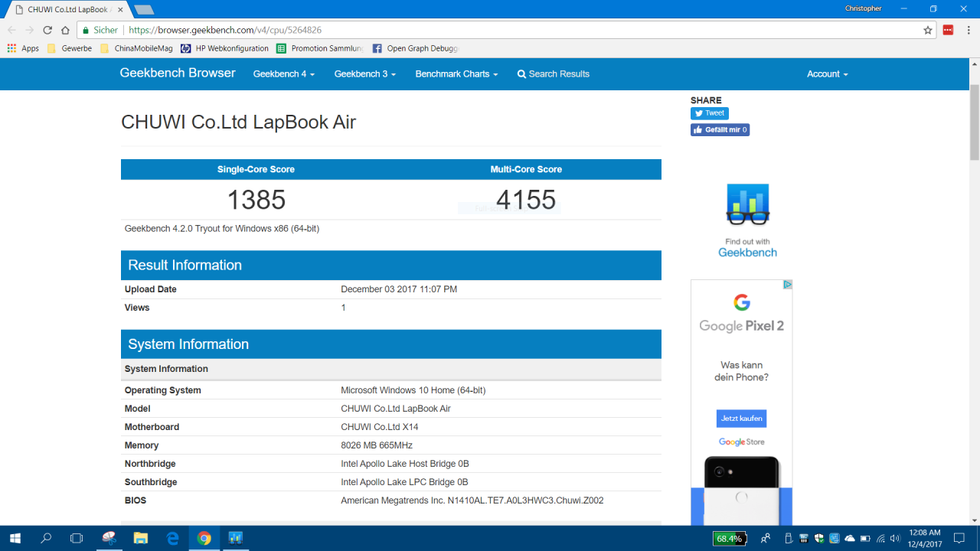Open the ChinaMobileMag bookmark folder

(138, 48)
